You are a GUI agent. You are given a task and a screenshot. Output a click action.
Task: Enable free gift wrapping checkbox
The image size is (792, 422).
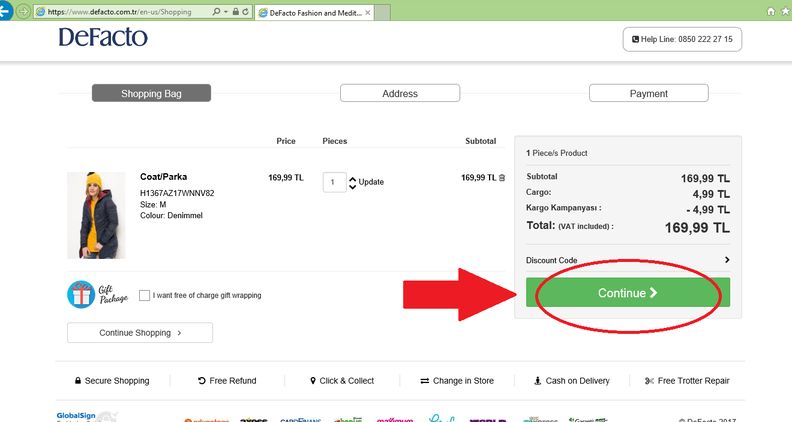145,295
